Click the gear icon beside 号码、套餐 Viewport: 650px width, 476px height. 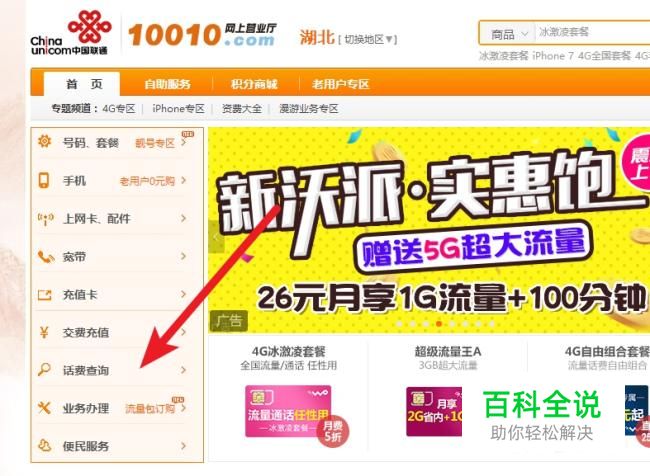(x=44, y=142)
